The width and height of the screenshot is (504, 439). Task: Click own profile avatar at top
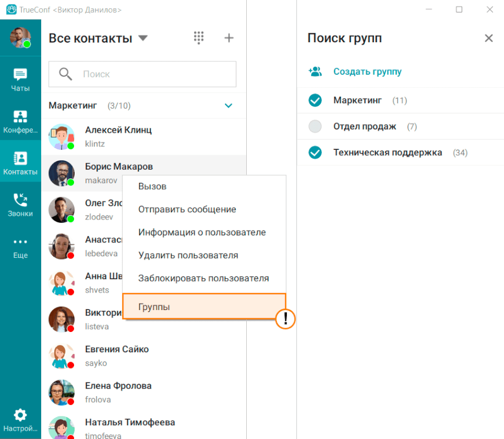point(20,37)
